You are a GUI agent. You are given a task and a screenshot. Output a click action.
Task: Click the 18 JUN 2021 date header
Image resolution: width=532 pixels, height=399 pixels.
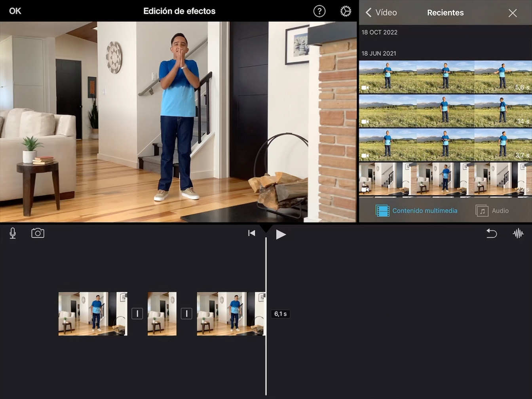point(379,53)
